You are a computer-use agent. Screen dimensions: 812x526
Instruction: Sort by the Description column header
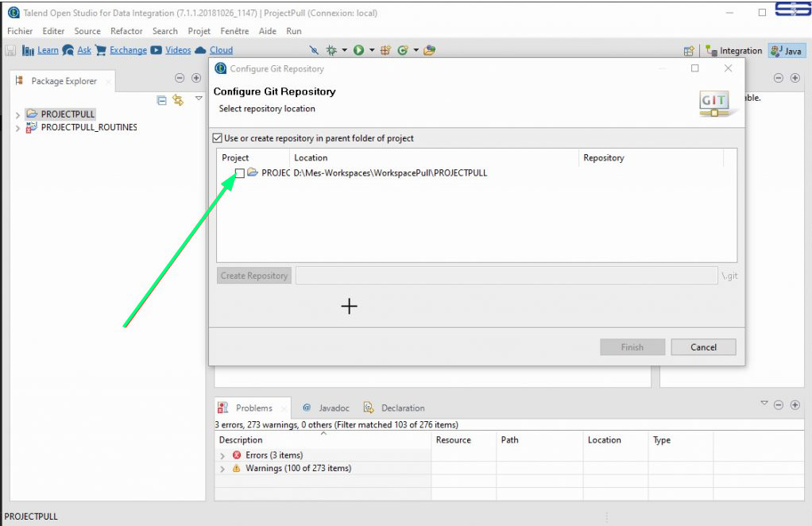(323, 440)
